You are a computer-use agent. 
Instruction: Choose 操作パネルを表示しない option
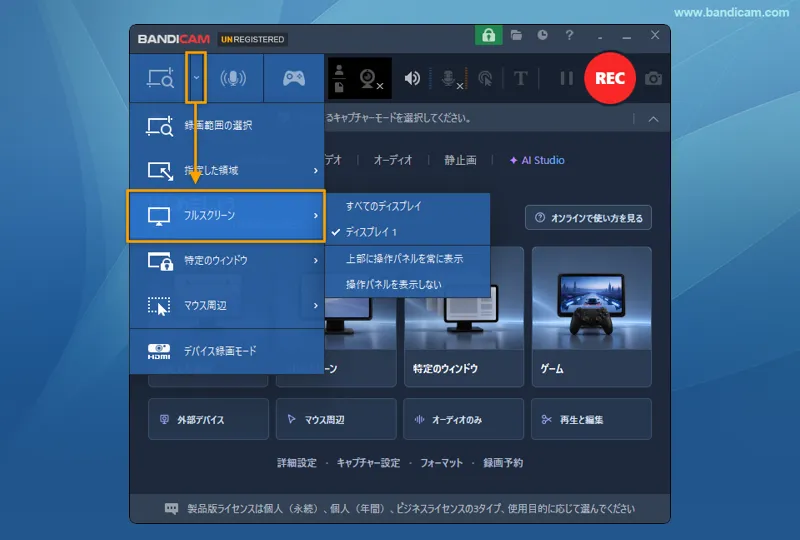[407, 284]
